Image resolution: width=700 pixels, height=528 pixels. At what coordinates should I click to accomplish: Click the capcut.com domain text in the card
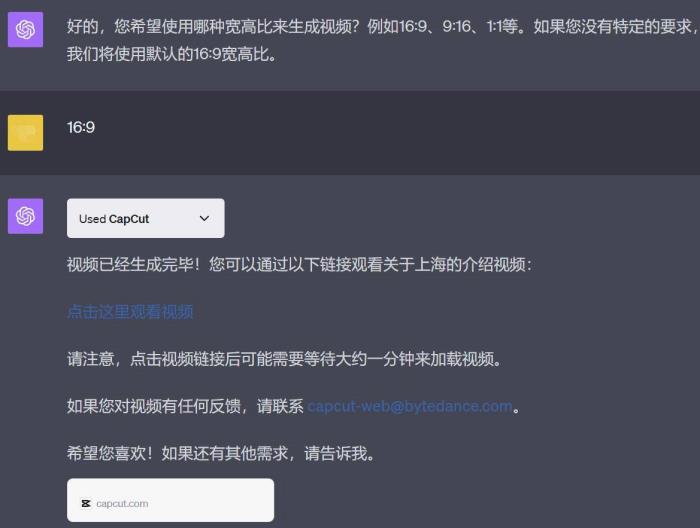pos(122,503)
